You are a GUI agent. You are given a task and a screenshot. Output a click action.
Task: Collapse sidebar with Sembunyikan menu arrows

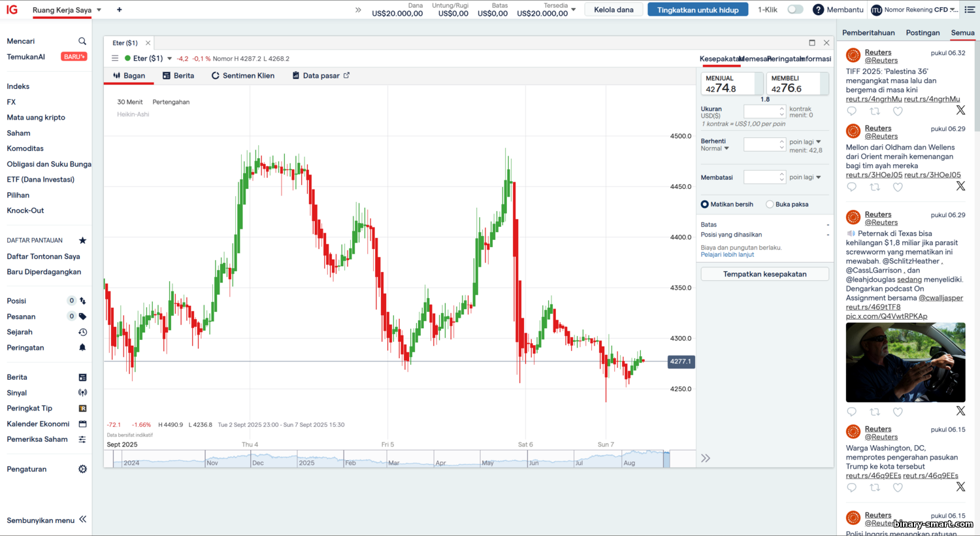pos(83,520)
